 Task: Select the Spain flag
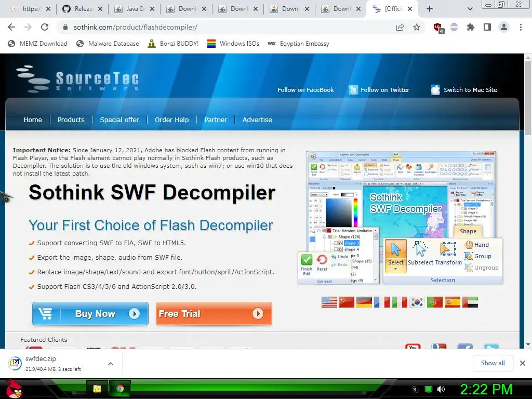tap(453, 302)
